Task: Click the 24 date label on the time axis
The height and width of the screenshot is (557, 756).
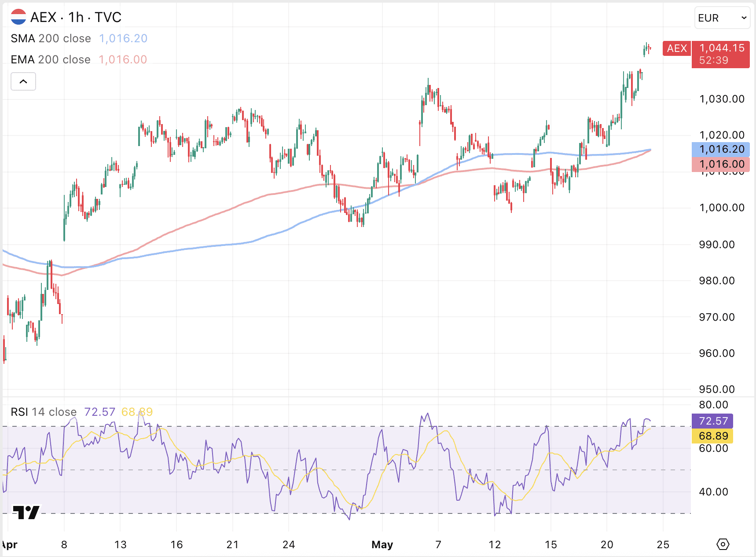Action: point(289,545)
